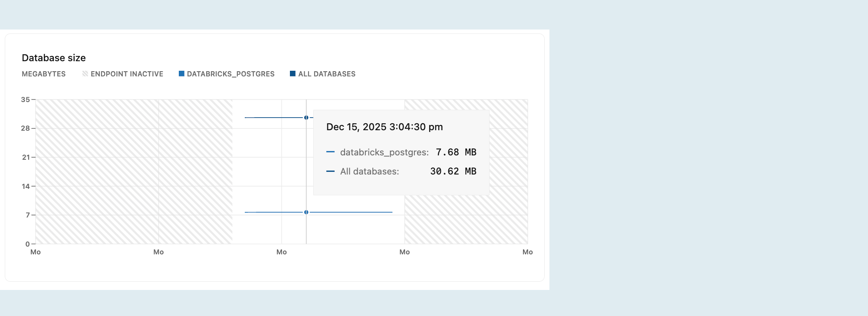Click the blue DATABRICKS_POSTGRES legend square

click(x=181, y=74)
